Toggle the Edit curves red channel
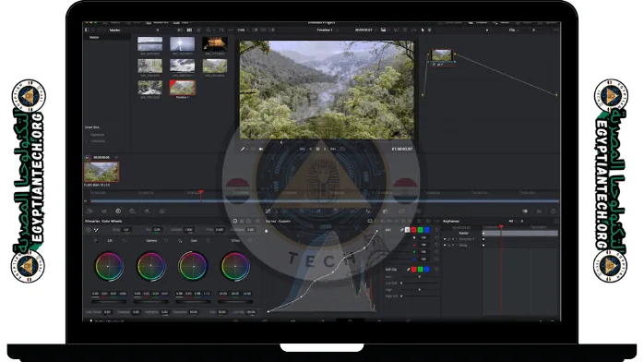 point(413,230)
